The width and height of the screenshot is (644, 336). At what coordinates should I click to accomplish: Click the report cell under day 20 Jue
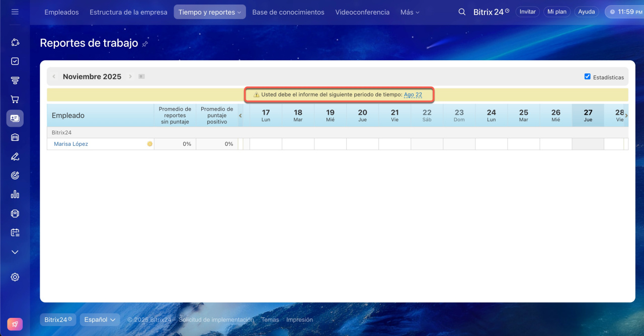tap(362, 144)
